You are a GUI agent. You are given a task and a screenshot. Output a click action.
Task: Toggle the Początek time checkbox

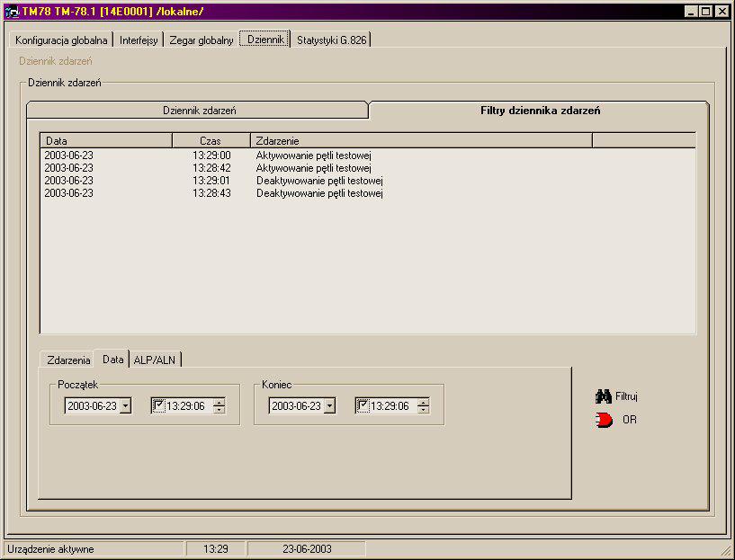pos(159,405)
